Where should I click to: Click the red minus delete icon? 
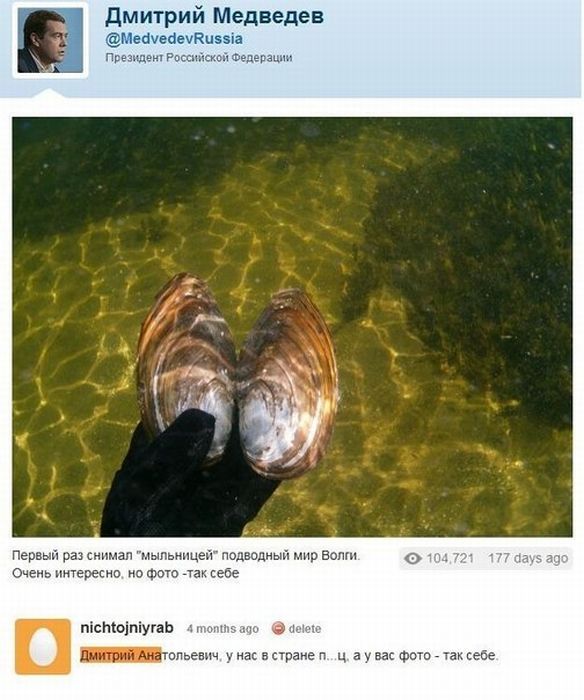tap(278, 628)
